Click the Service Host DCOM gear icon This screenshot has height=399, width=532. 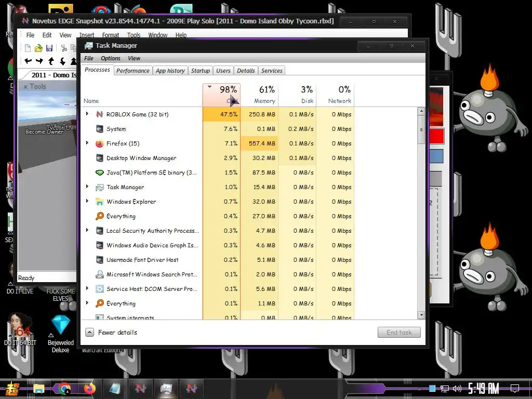(99, 289)
